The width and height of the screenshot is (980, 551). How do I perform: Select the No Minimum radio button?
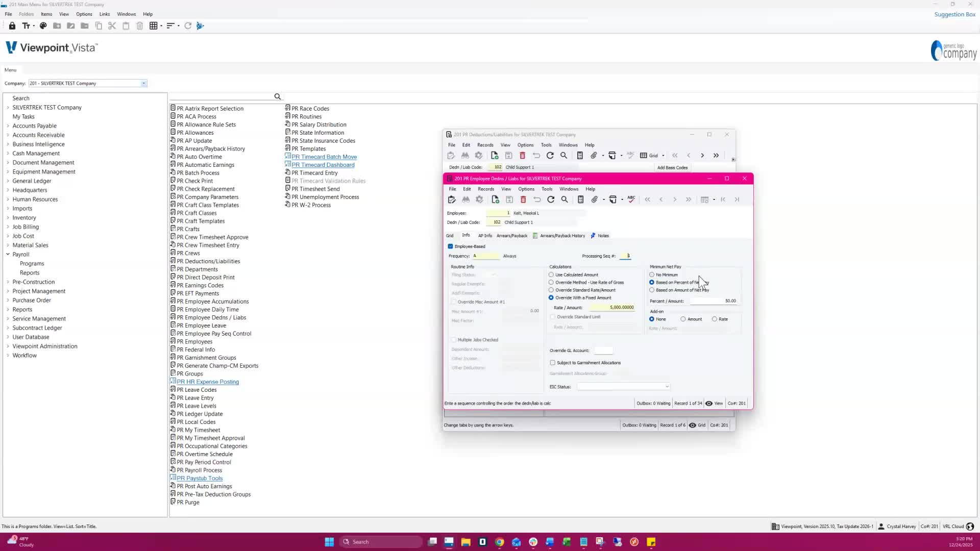(652, 275)
